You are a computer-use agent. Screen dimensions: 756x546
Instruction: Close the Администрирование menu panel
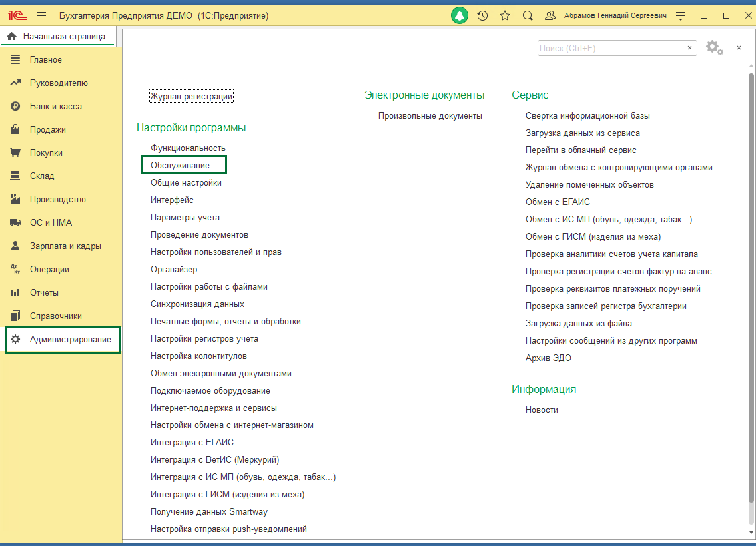click(x=739, y=48)
